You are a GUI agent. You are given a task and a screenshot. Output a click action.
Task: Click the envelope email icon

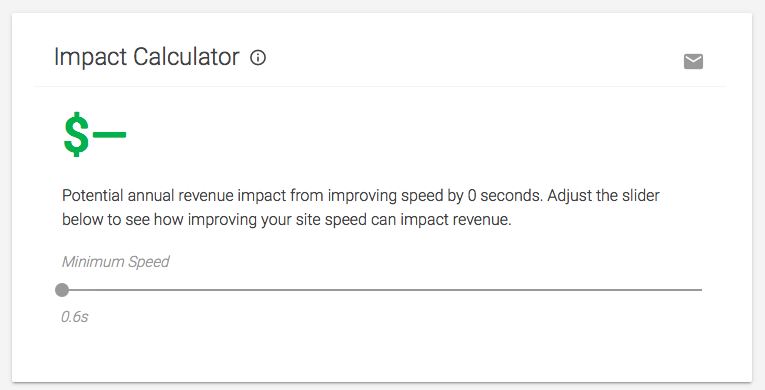[693, 62]
